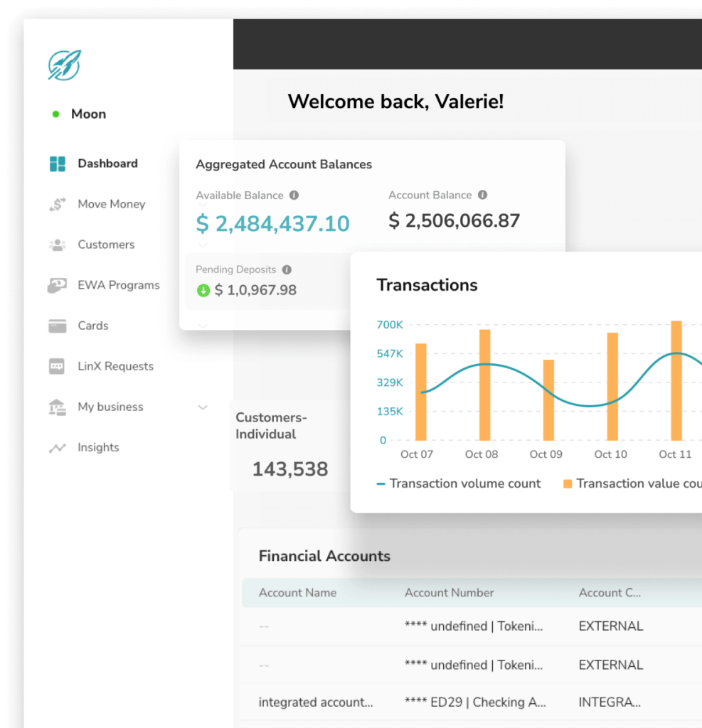Viewport: 702px width, 728px height.
Task: Click the Customers people icon
Action: [57, 245]
